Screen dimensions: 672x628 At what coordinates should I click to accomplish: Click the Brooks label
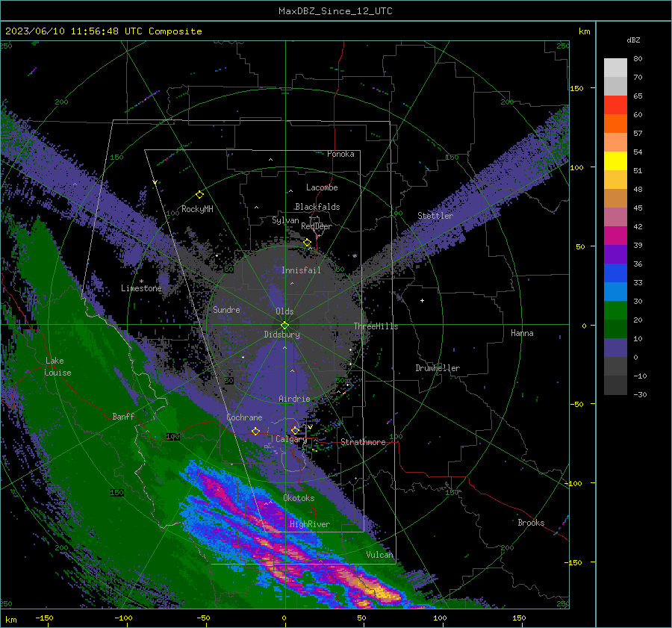(531, 523)
